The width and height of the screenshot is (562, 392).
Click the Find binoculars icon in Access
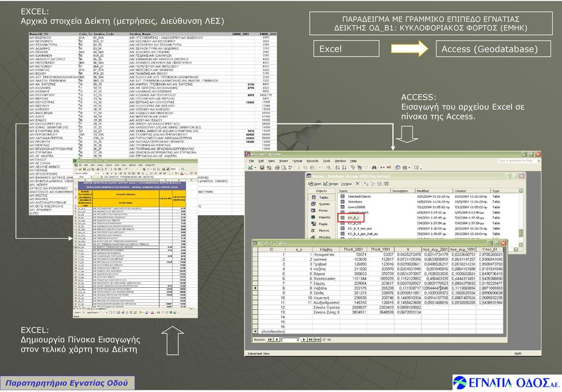pyautogui.click(x=374, y=168)
